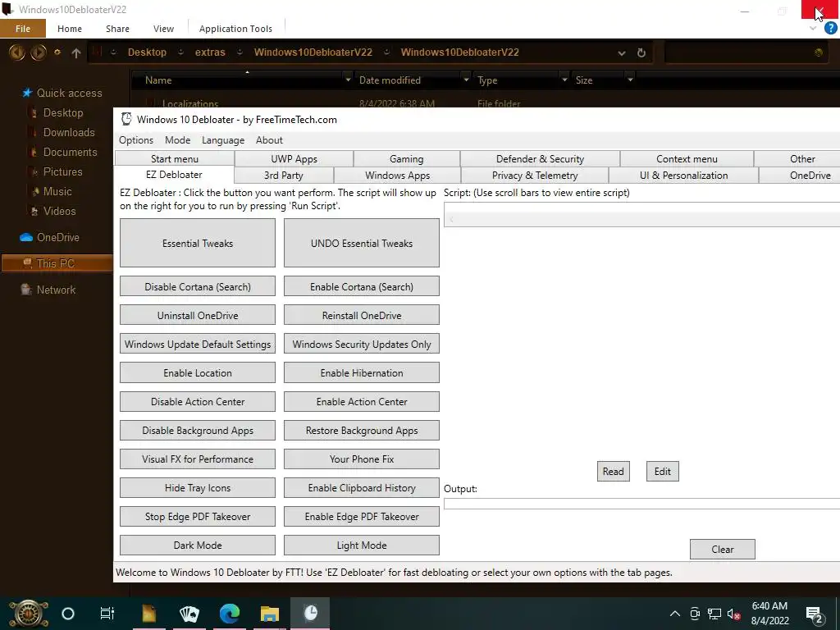This screenshot has height=630, width=840.
Task: Switch to the UWP Apps tab
Action: [x=294, y=159]
